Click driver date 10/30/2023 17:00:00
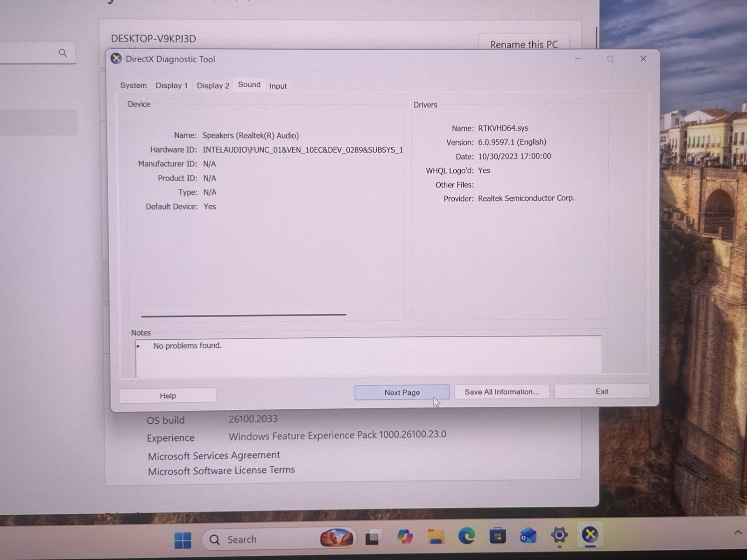 514,156
